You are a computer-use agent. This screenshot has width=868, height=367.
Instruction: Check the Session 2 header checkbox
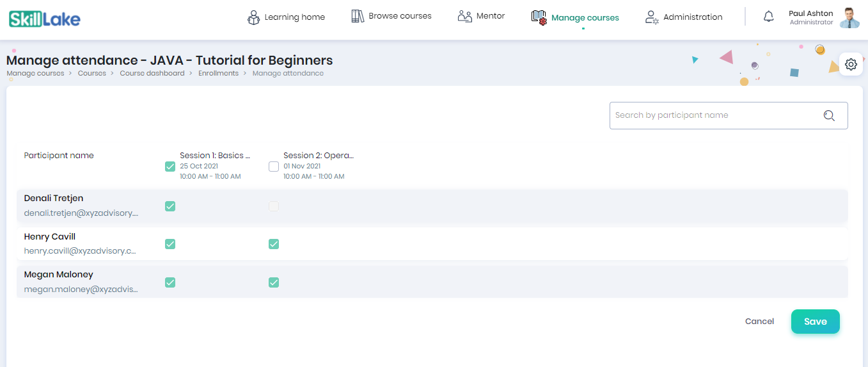(274, 167)
